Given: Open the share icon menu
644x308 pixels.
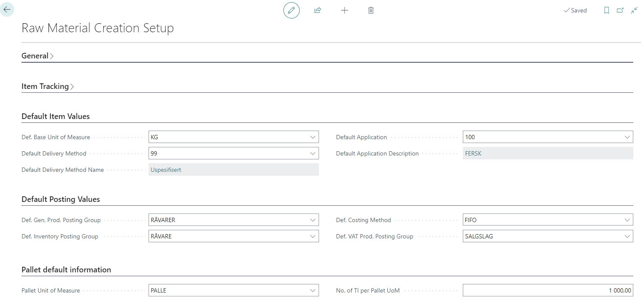Looking at the screenshot, I should point(318,10).
